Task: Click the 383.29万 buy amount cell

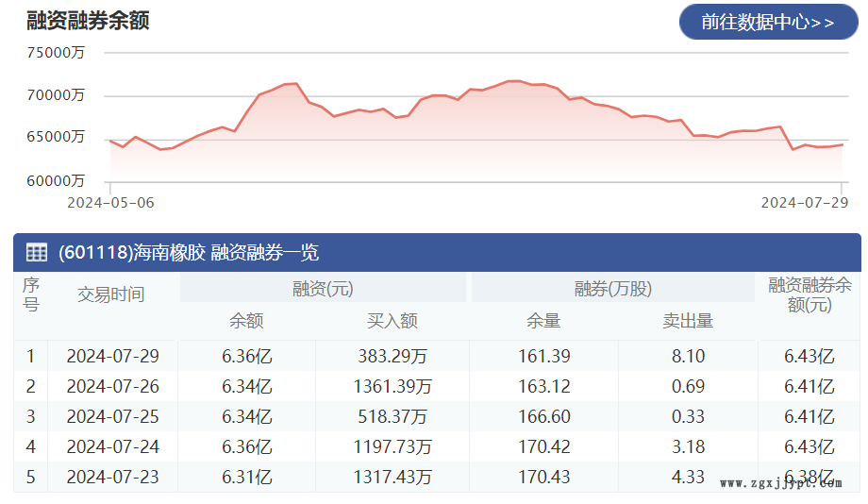Action: (x=392, y=356)
